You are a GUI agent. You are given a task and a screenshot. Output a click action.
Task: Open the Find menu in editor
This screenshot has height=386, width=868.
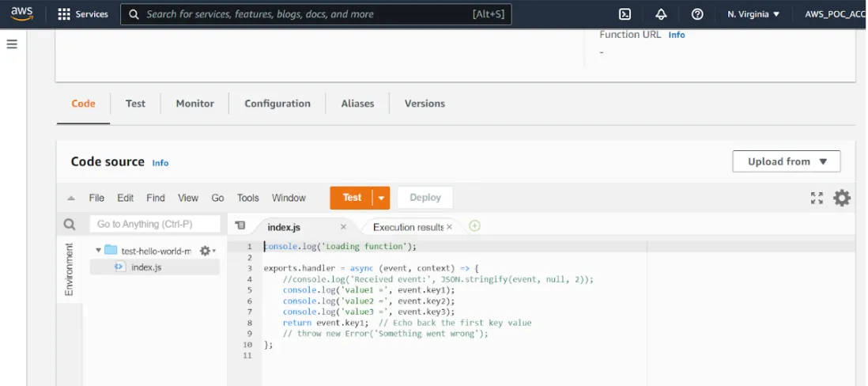(x=156, y=198)
